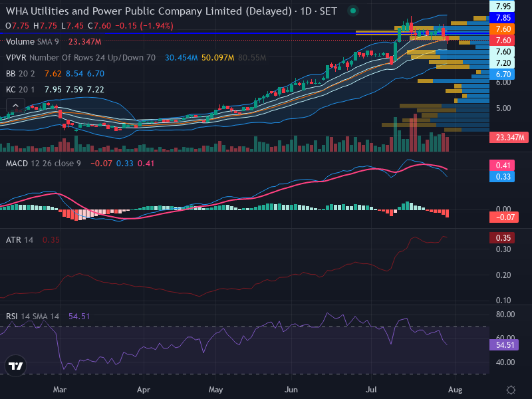Click the WHA Utilities and Power symbol title

coord(148,11)
